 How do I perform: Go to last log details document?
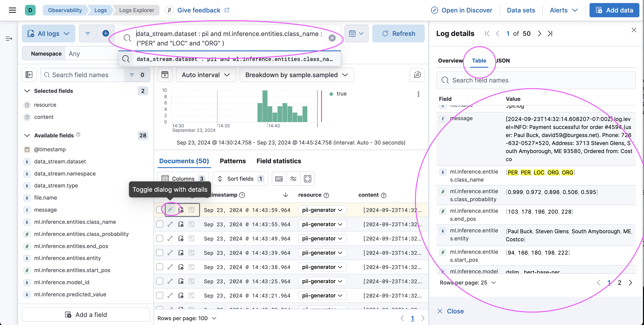click(x=550, y=33)
